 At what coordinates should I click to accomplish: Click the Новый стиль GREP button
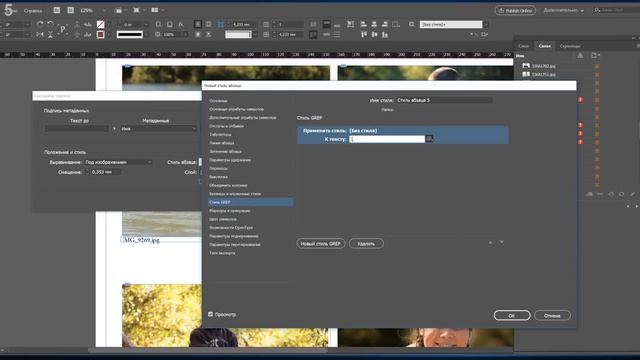(x=321, y=244)
